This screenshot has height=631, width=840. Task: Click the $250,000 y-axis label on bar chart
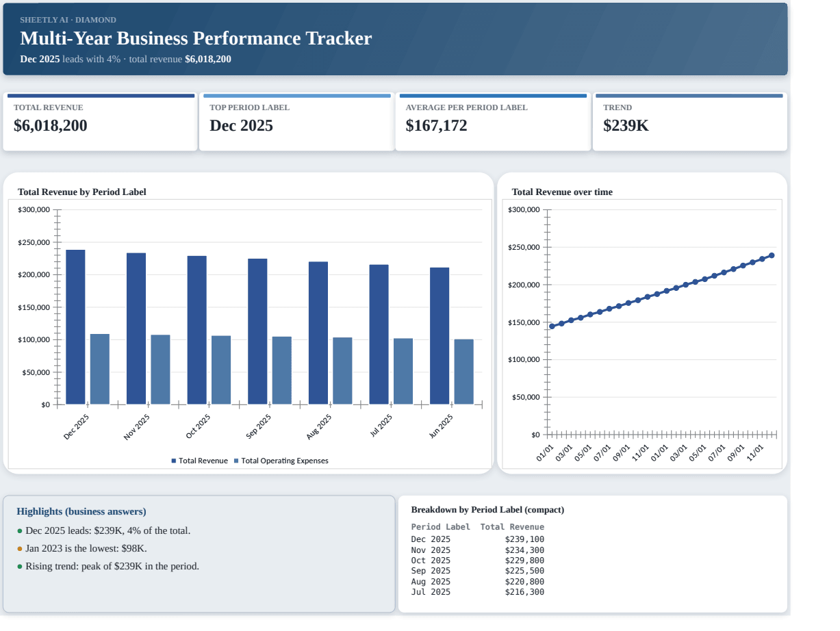click(34, 242)
